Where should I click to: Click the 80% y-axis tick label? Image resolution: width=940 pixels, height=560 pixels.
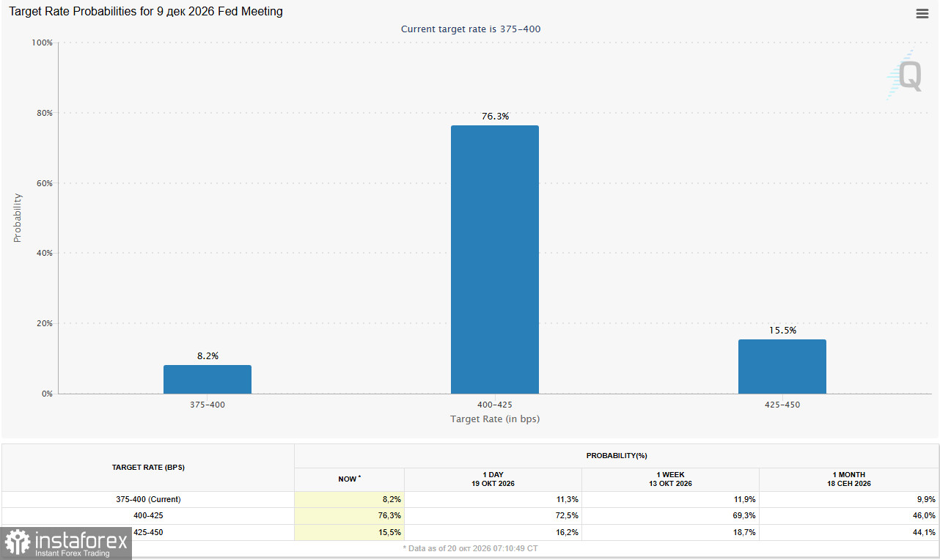pos(44,113)
